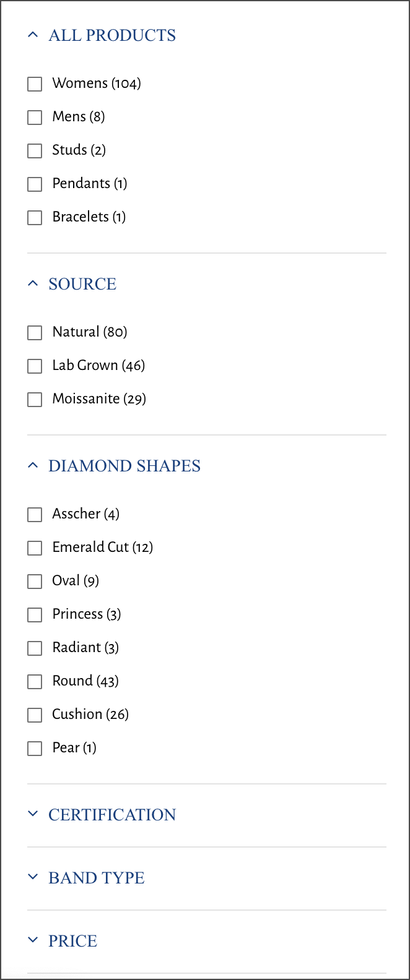Click the Pear (1) label

point(74,747)
